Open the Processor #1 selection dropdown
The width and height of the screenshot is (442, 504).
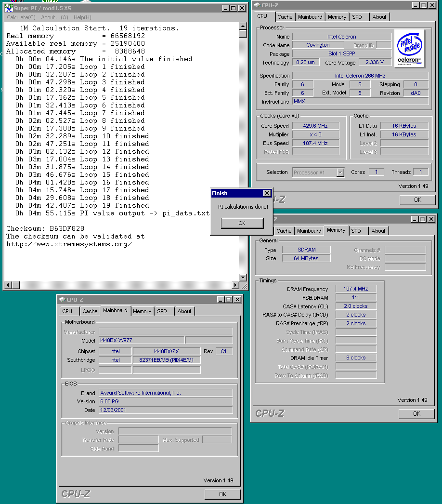coord(340,172)
